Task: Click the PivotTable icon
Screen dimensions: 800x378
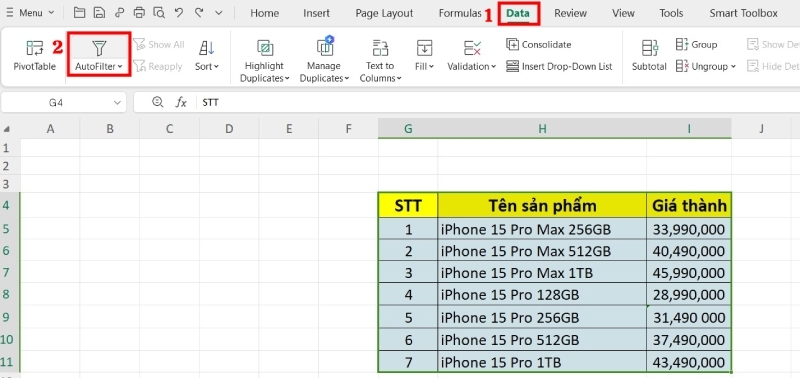Action: (x=35, y=48)
